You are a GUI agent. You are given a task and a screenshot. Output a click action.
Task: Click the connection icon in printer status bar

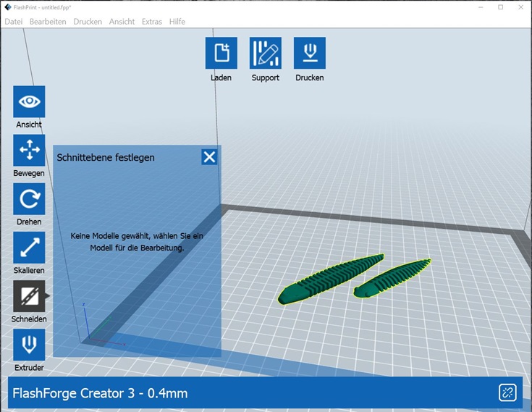click(507, 392)
